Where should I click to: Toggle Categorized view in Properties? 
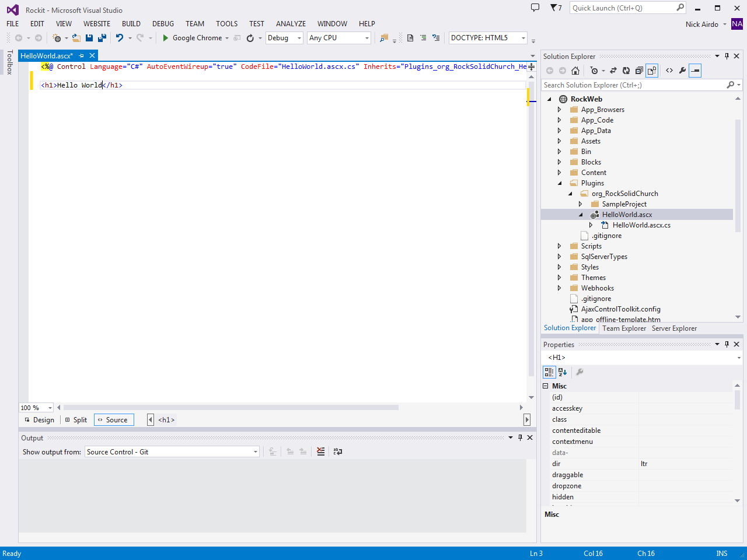click(x=549, y=372)
